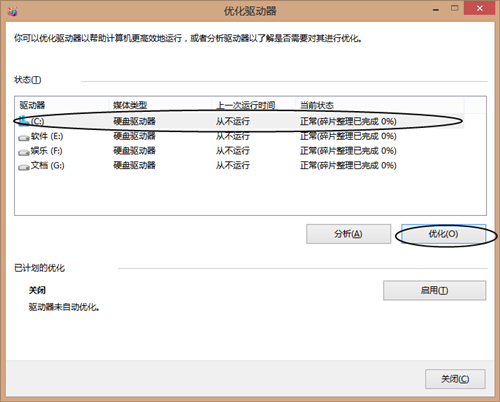
Task: Maximize the 优化驱动器 window
Action: click(454, 8)
